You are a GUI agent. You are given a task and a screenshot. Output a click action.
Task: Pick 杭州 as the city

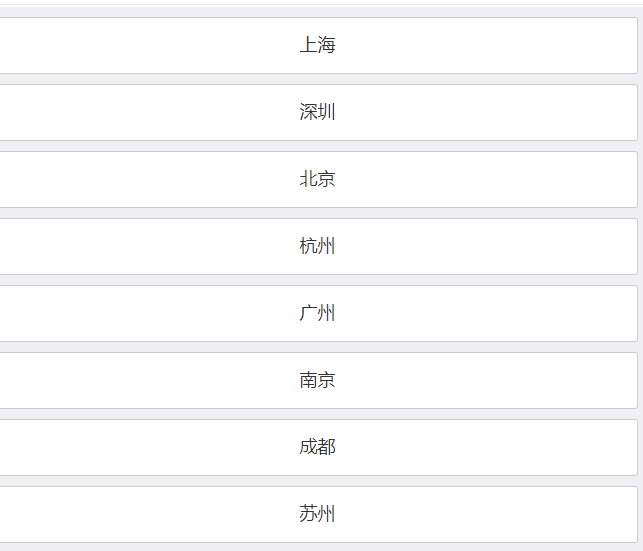tap(318, 246)
